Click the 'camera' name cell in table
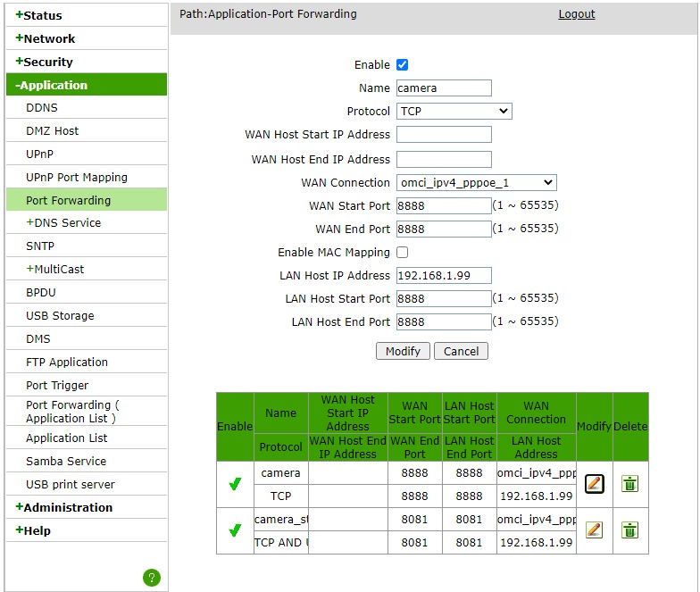 pyautogui.click(x=280, y=473)
